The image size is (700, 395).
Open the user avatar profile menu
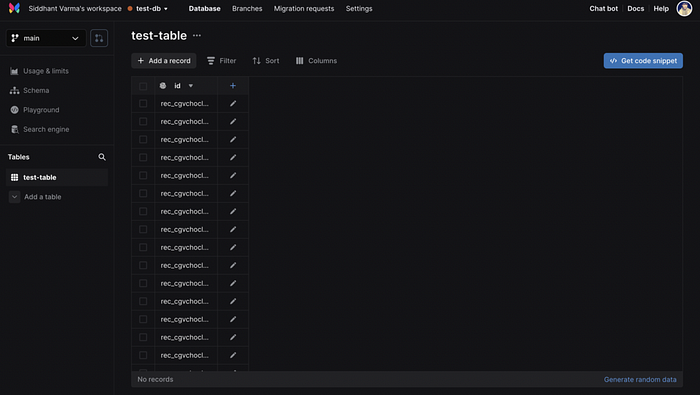684,8
